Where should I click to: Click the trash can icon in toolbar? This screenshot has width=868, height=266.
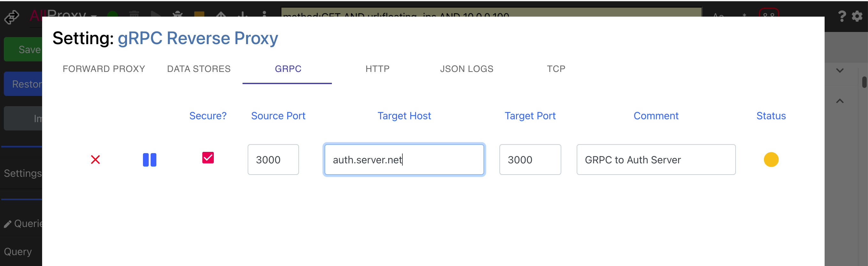[134, 14]
